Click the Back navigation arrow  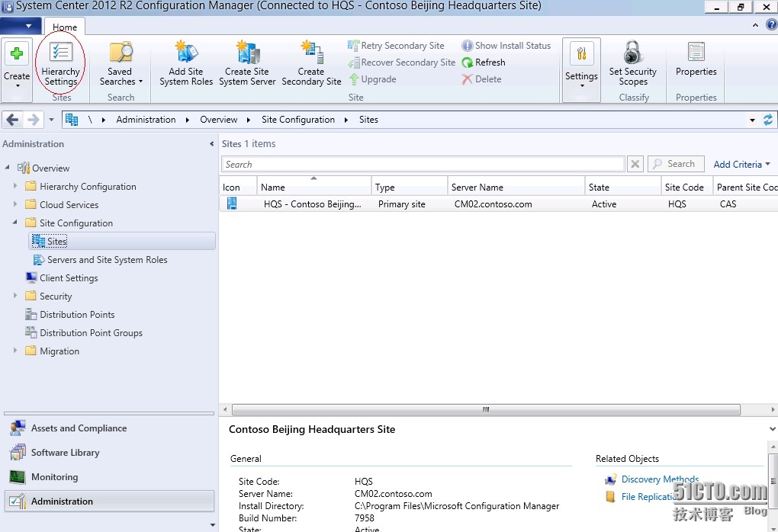coord(13,120)
